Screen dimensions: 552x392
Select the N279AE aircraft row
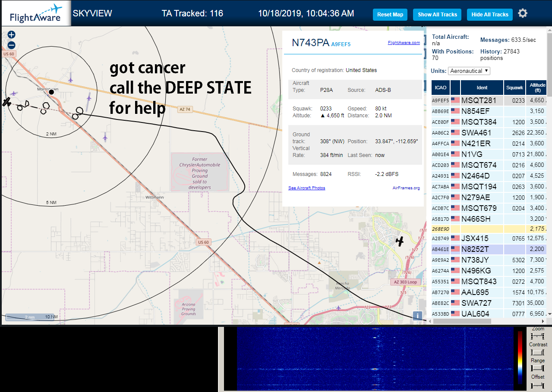tap(489, 197)
